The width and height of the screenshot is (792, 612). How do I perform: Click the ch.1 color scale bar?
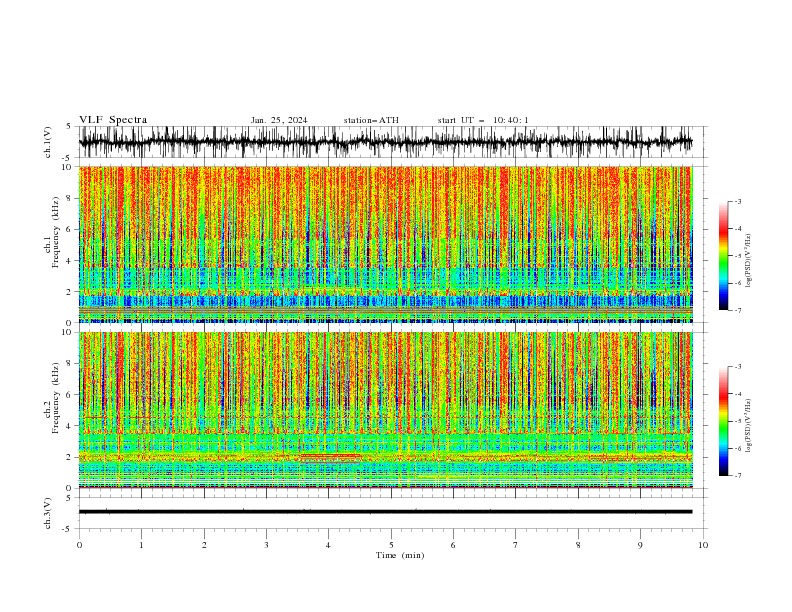point(723,256)
